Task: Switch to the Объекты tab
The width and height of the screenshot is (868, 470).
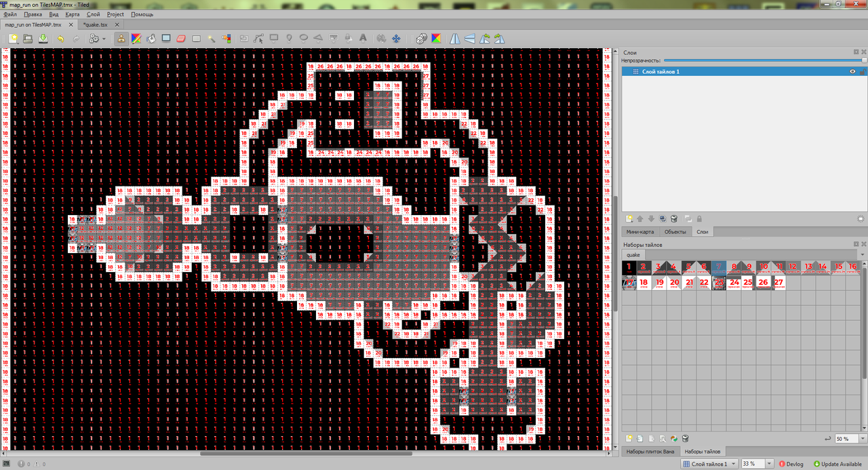Action: pyautogui.click(x=675, y=232)
